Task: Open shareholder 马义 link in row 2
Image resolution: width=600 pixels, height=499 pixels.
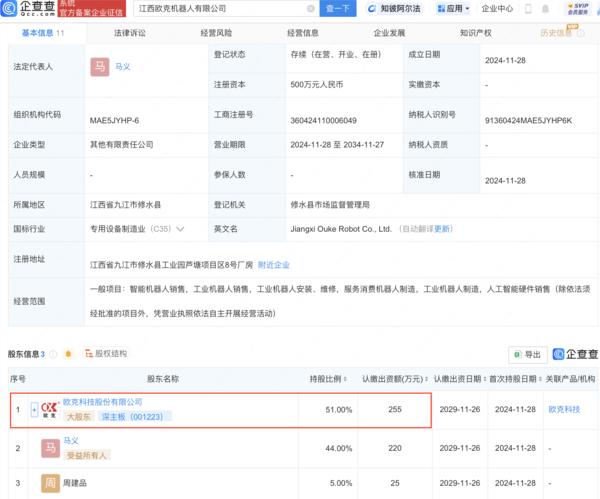Action: coord(71,440)
